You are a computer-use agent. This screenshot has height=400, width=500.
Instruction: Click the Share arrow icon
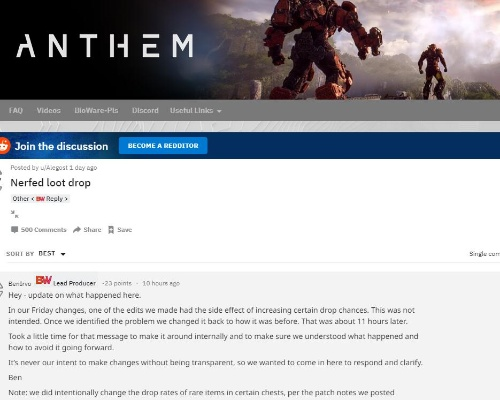pos(77,230)
